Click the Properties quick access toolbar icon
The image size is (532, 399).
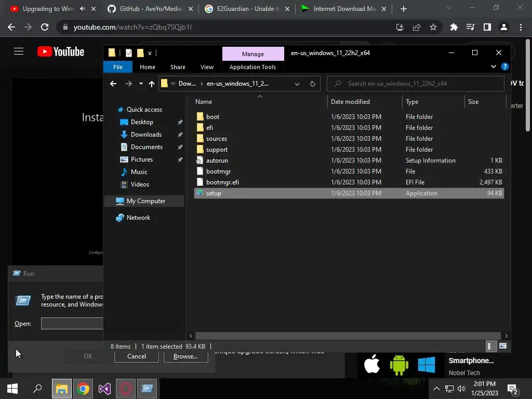(129, 52)
